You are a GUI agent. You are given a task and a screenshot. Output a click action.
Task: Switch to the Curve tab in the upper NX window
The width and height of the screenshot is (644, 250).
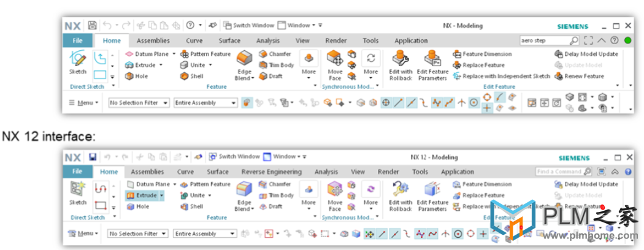point(194,40)
